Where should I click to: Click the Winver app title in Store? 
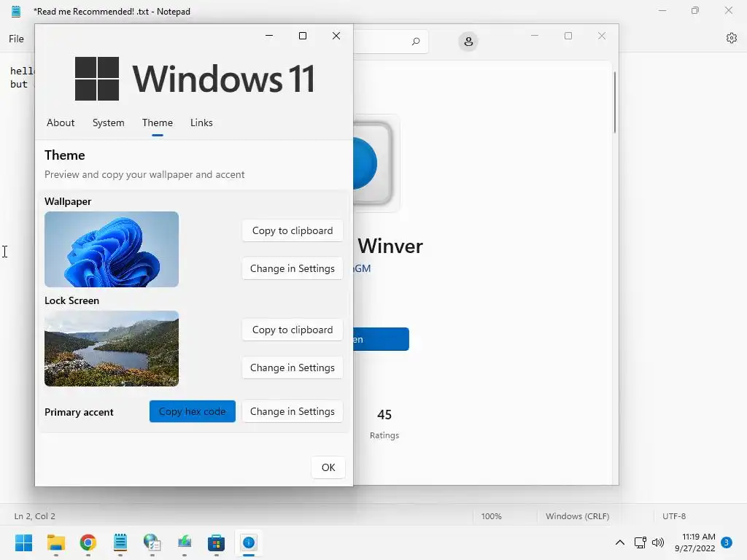390,246
